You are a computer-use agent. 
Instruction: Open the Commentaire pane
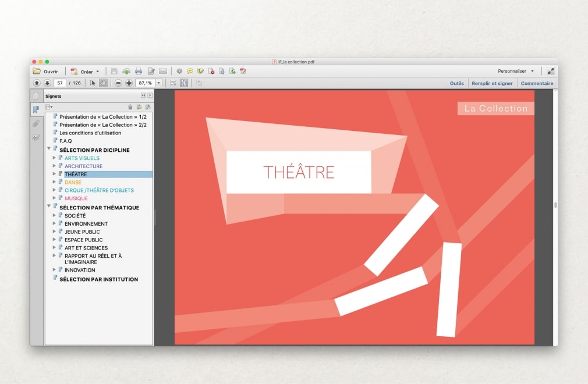click(x=537, y=83)
